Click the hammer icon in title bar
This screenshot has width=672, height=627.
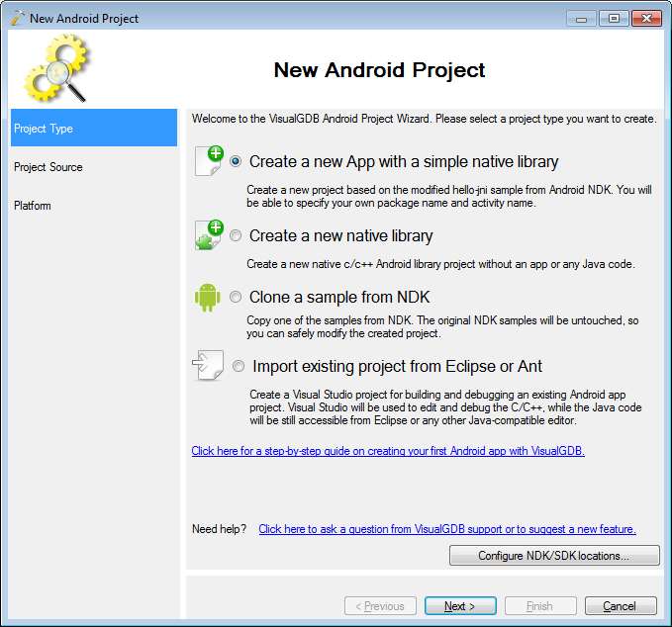17,19
